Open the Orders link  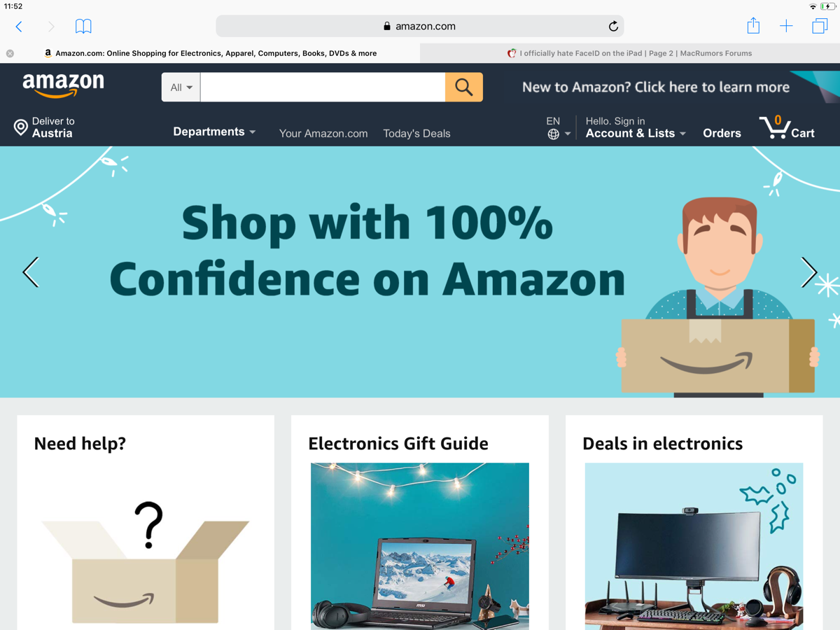pyautogui.click(x=722, y=133)
